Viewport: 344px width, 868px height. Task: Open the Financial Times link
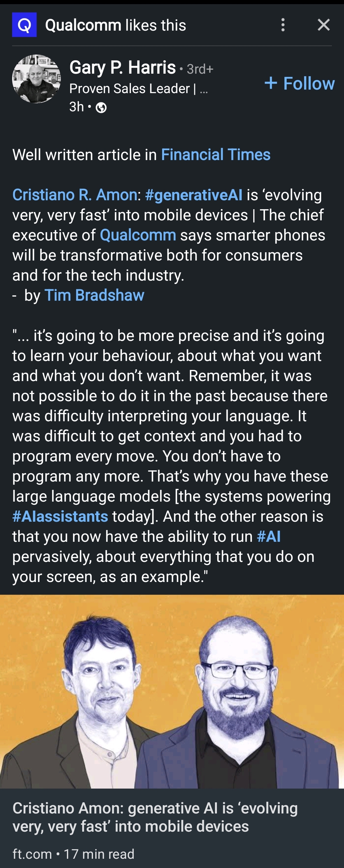[x=216, y=155]
